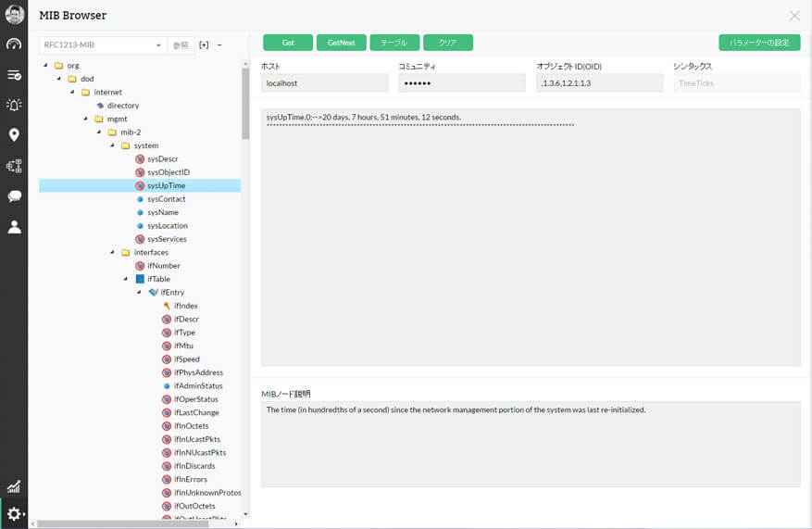The image size is (812, 529).
Task: Open the settings gear icon in sidebar
Action: pyautogui.click(x=14, y=514)
